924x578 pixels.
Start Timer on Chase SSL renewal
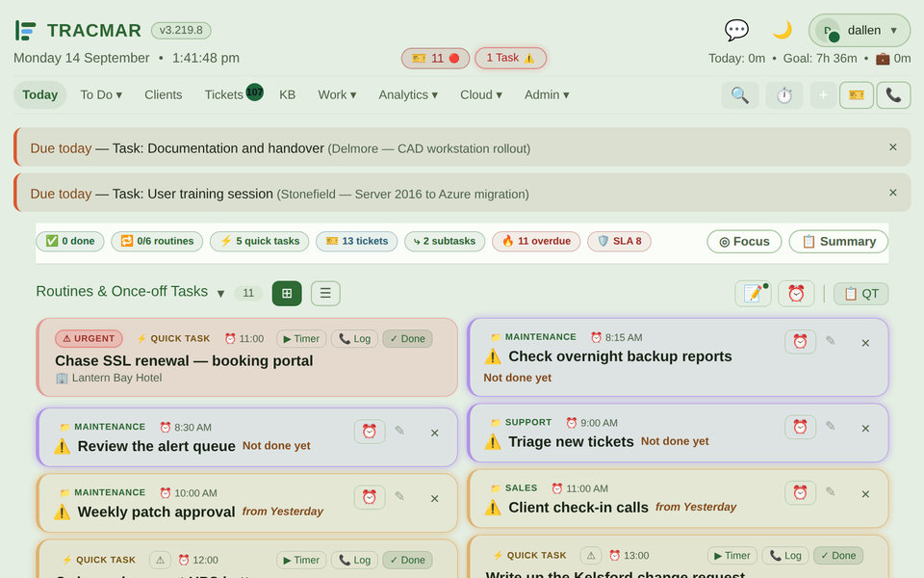[x=301, y=338]
